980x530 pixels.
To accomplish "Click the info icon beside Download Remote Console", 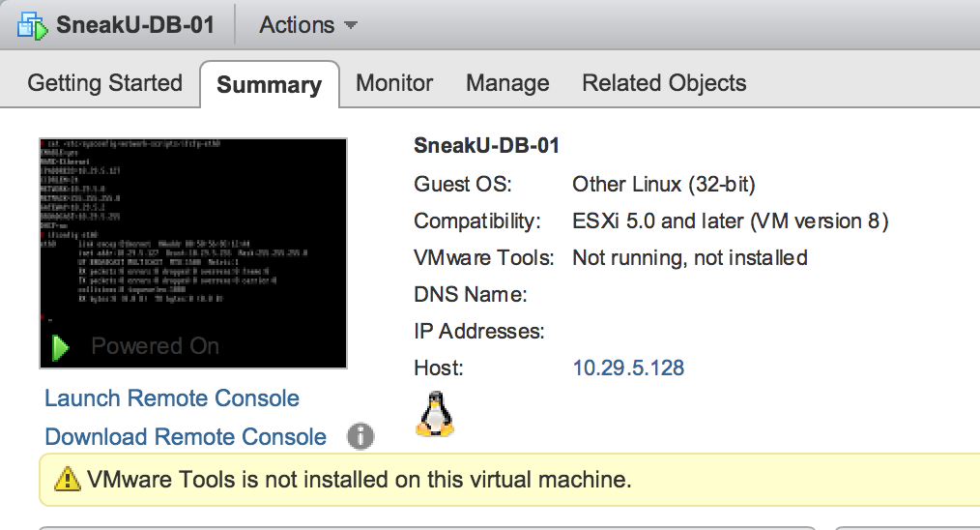I will pyautogui.click(x=360, y=436).
